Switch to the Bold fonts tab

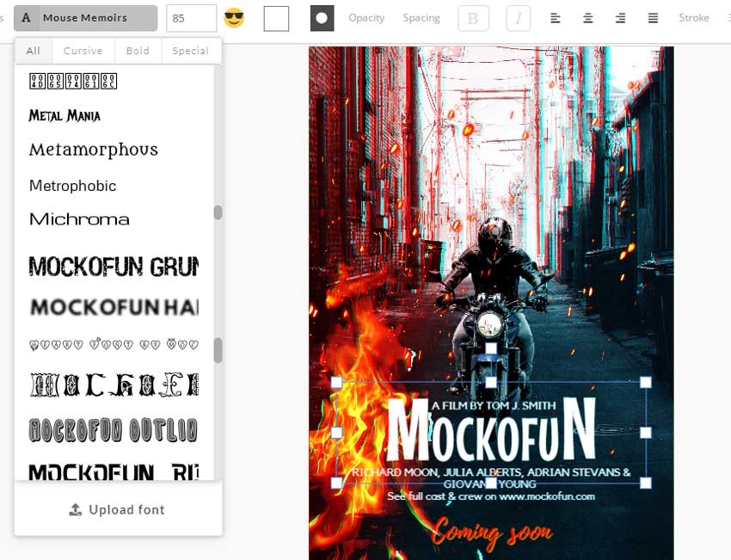point(138,51)
